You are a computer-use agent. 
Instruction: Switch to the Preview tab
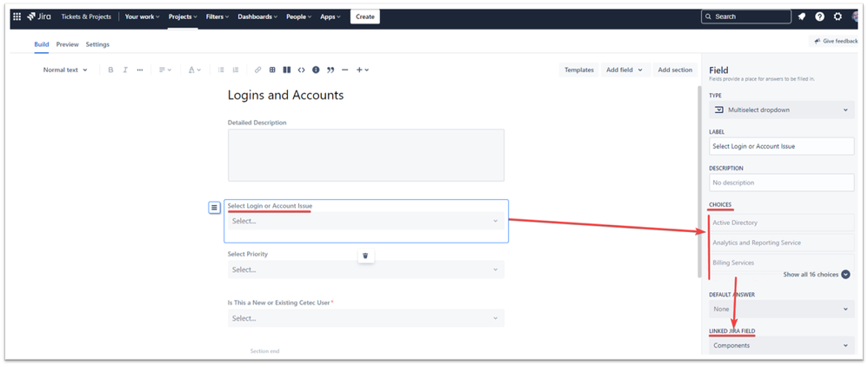pyautogui.click(x=68, y=44)
